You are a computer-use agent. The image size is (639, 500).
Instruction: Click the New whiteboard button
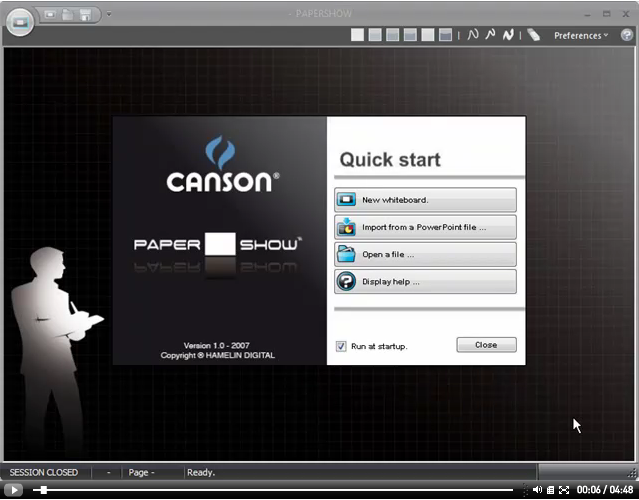(x=425, y=200)
